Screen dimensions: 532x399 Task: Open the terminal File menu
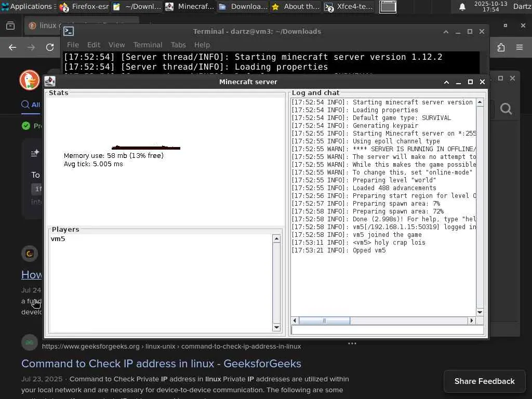pyautogui.click(x=73, y=45)
